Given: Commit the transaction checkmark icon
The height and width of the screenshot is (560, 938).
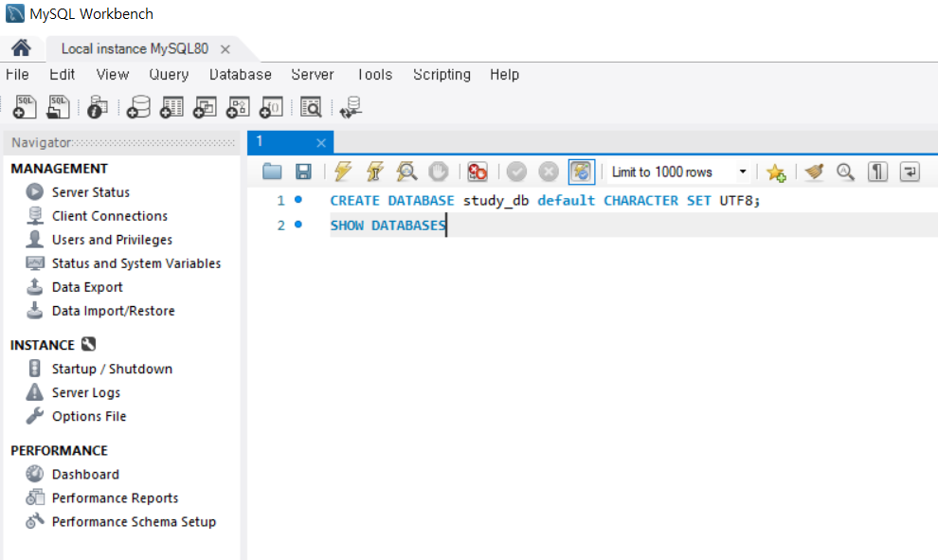Looking at the screenshot, I should tap(517, 172).
